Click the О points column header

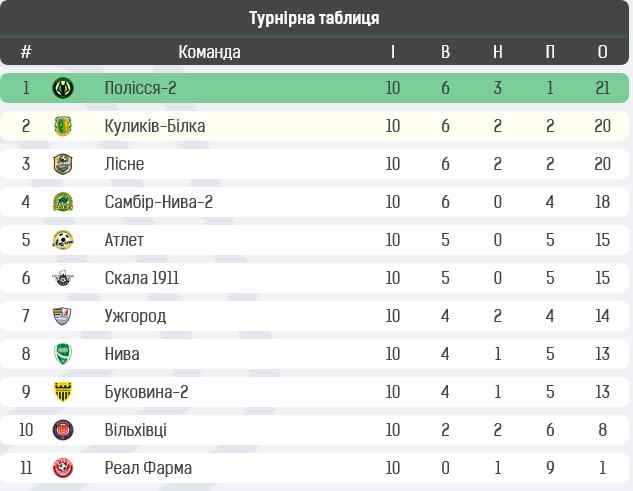(602, 51)
